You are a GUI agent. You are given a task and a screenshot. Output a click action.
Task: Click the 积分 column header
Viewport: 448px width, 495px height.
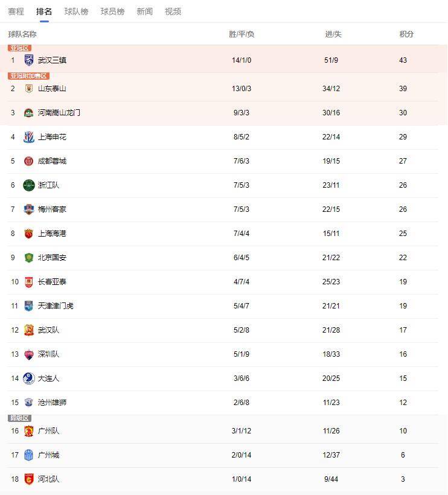[x=406, y=34]
